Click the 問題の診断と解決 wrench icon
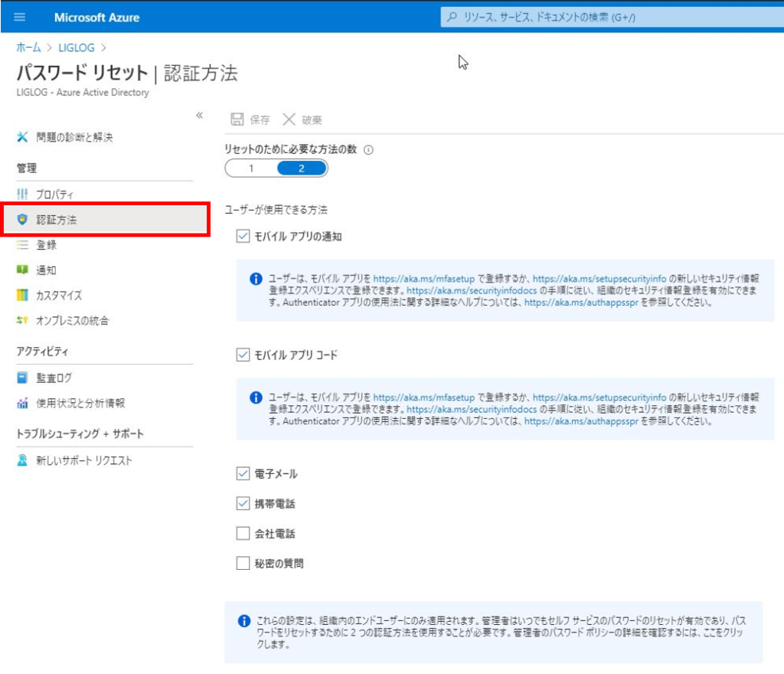Image resolution: width=784 pixels, height=674 pixels. pos(22,137)
